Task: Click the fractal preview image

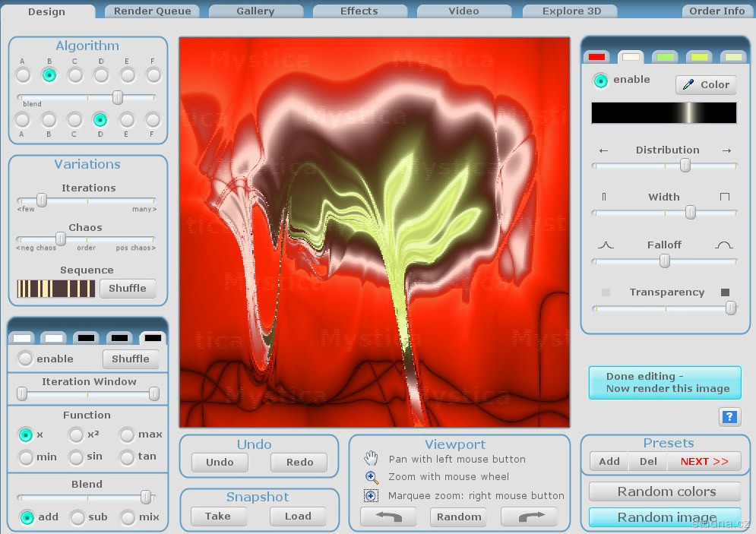Action: (375, 232)
